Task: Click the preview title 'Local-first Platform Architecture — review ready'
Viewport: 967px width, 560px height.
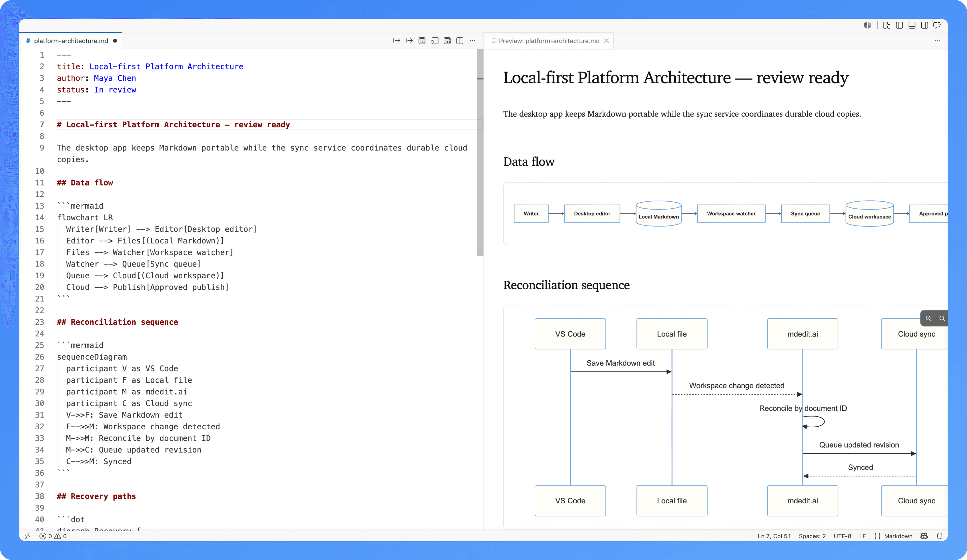Action: (676, 78)
